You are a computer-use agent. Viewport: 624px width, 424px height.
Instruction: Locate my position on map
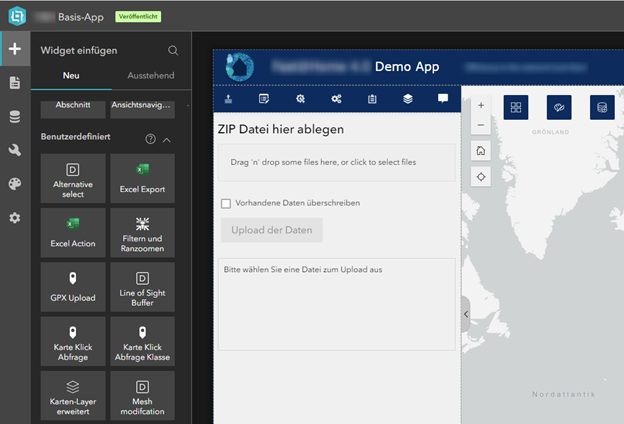pyautogui.click(x=481, y=177)
